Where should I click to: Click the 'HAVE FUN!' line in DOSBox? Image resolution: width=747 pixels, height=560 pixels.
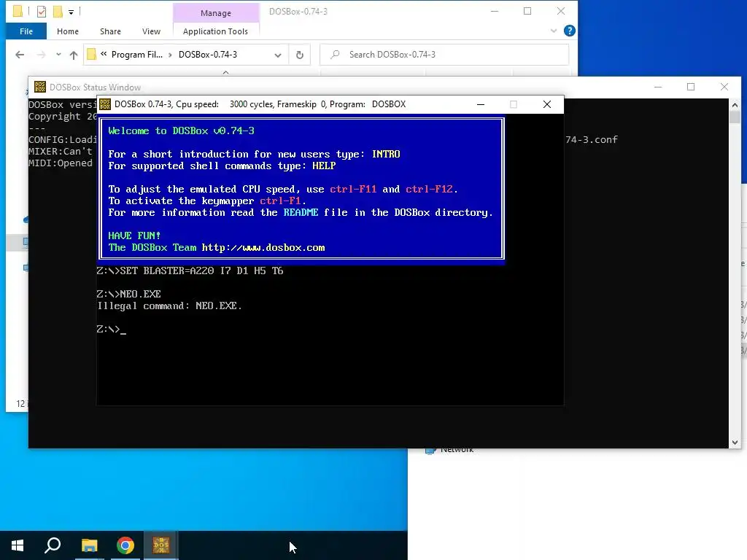pos(134,236)
